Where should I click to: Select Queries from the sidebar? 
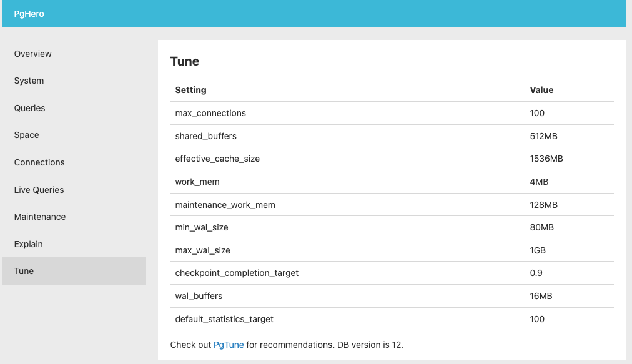click(x=29, y=108)
